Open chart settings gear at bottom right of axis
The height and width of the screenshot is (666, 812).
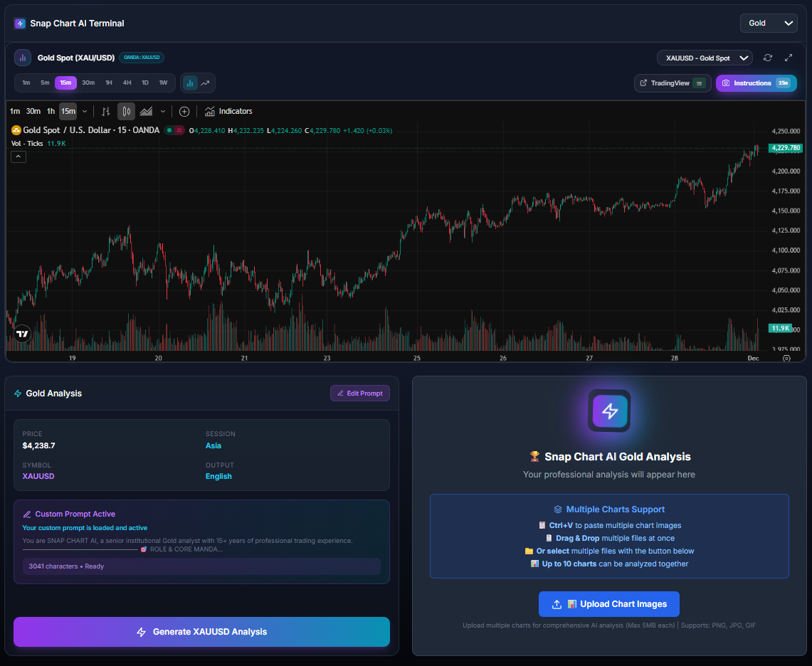786,359
